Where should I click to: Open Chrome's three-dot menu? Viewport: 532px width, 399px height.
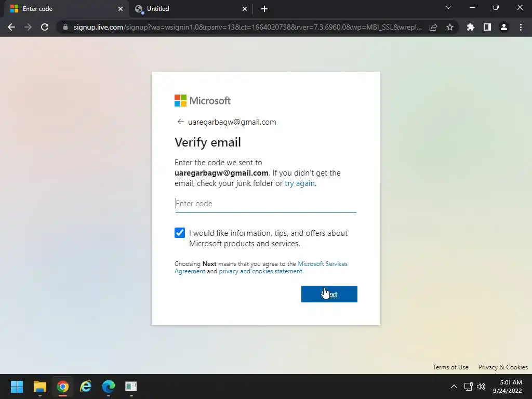point(521,27)
